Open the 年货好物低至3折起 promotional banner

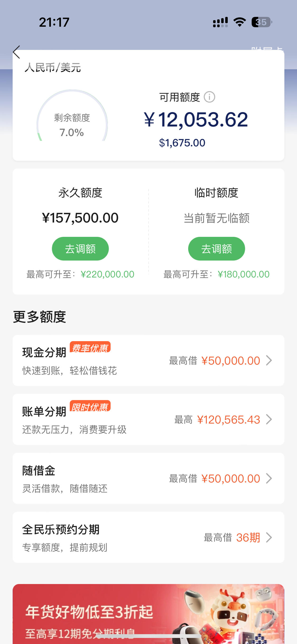148,614
